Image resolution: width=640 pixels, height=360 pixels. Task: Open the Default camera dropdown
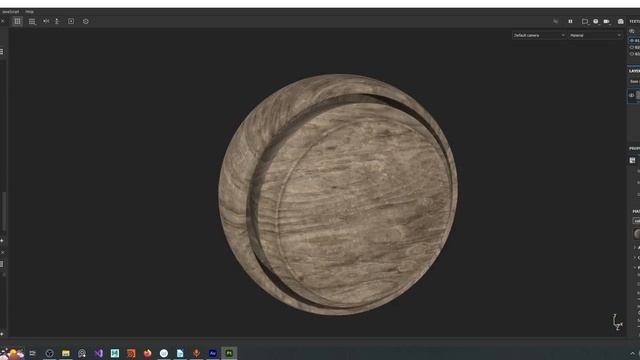pyautogui.click(x=539, y=36)
